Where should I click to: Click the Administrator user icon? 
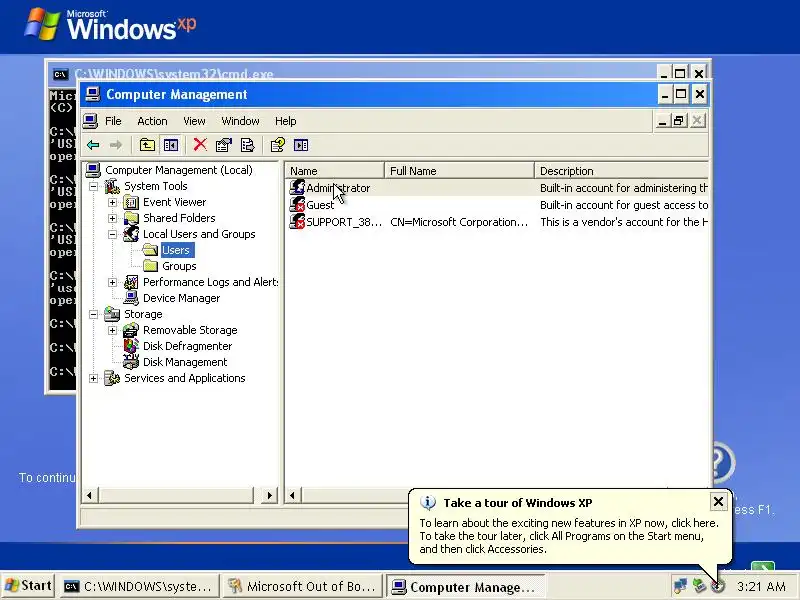point(297,187)
